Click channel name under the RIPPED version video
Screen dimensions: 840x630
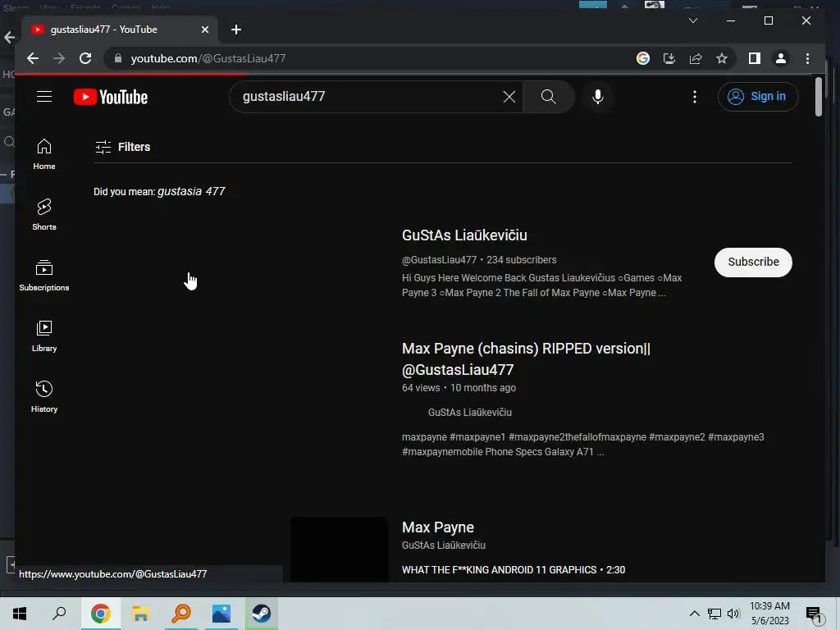469,413
